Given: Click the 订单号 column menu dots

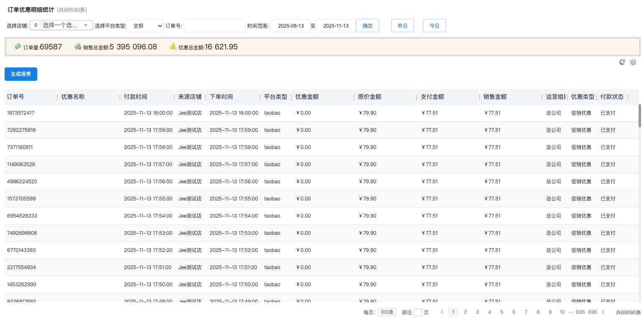Looking at the screenshot, I should [x=57, y=97].
